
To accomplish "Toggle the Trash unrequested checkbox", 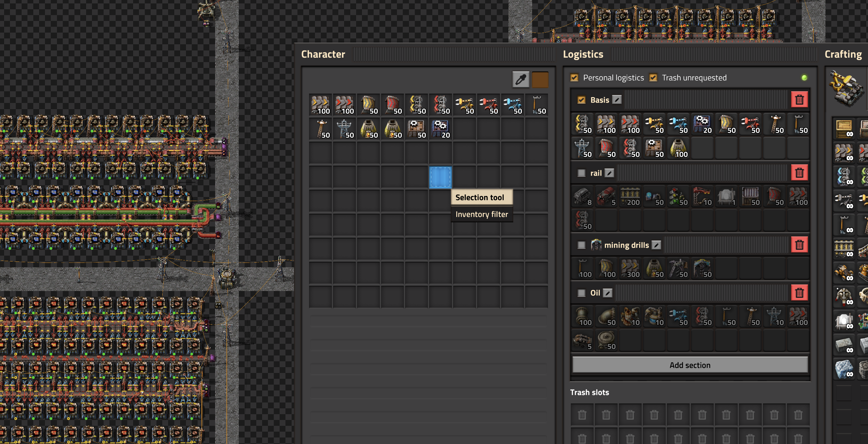I will pyautogui.click(x=653, y=78).
